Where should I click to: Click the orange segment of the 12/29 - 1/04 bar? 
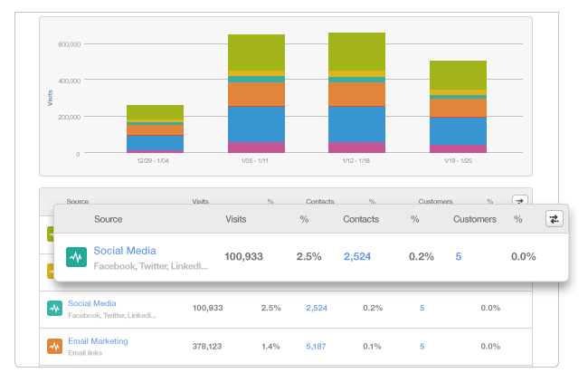pyautogui.click(x=156, y=129)
